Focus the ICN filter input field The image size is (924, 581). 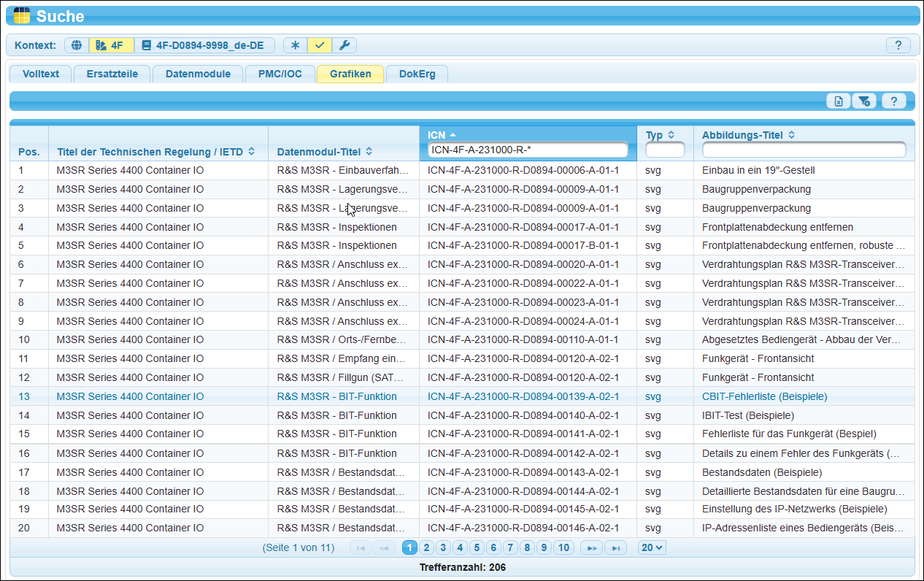click(528, 150)
